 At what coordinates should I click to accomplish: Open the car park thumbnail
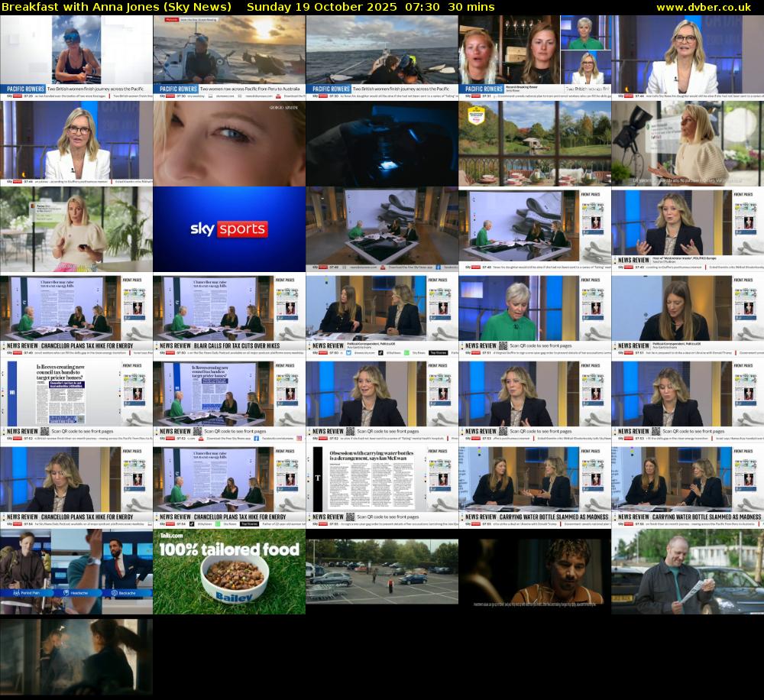click(x=381, y=572)
